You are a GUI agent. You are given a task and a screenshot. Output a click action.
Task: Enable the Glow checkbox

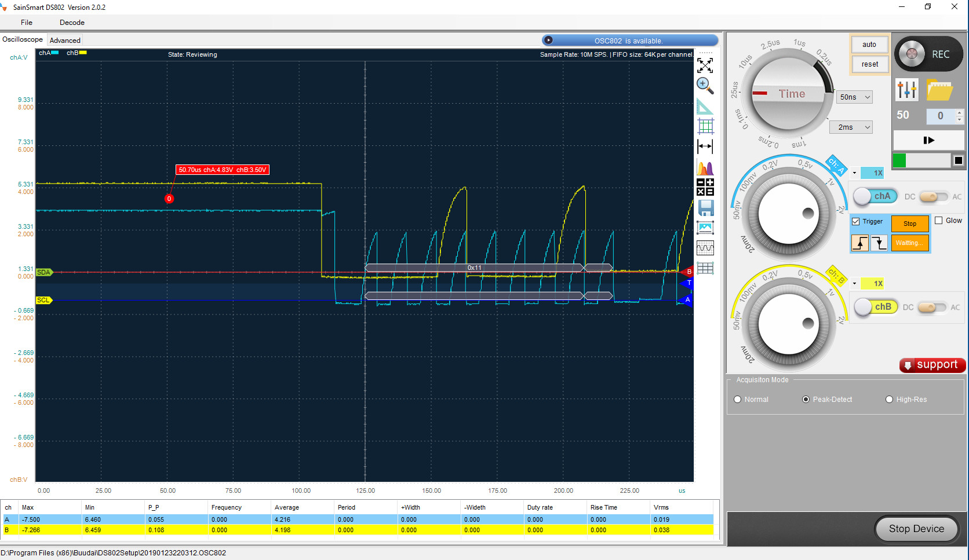tap(939, 221)
